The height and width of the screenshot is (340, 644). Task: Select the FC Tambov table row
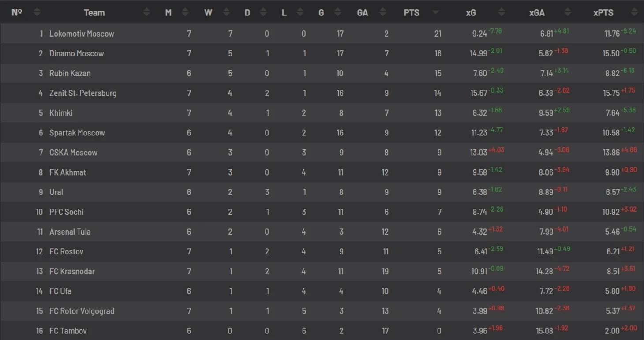click(322, 331)
